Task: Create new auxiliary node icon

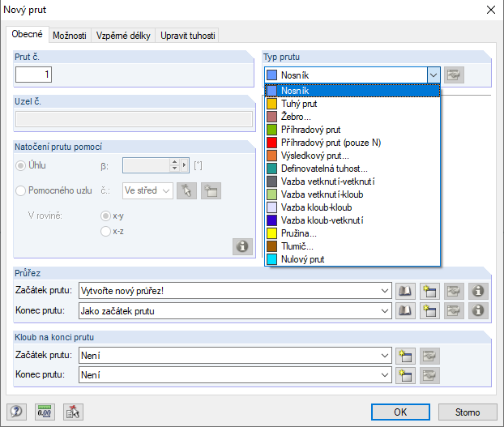Action: tap(211, 191)
